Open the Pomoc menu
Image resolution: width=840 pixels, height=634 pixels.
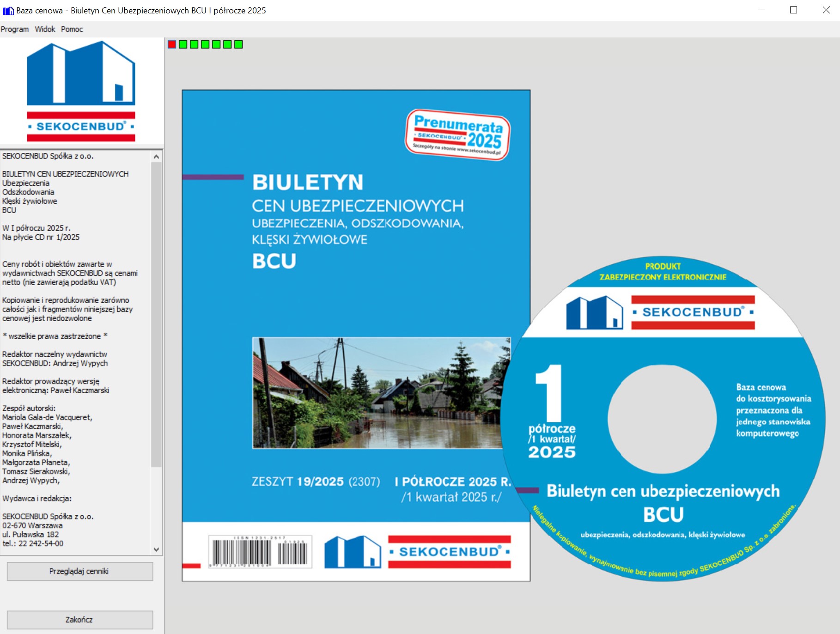pyautogui.click(x=72, y=29)
